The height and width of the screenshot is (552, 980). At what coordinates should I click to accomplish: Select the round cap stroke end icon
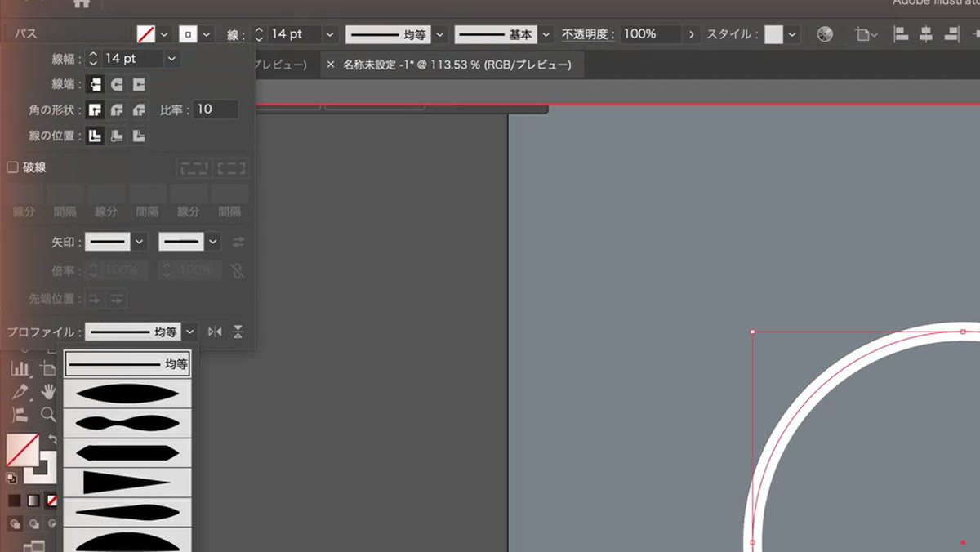(118, 83)
